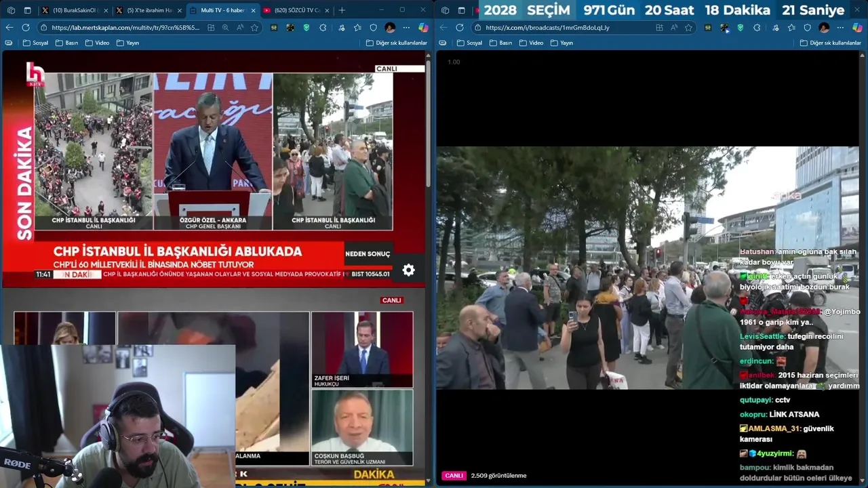Open Extensions puzzle menu in left window
The image size is (868, 488).
pos(323,28)
